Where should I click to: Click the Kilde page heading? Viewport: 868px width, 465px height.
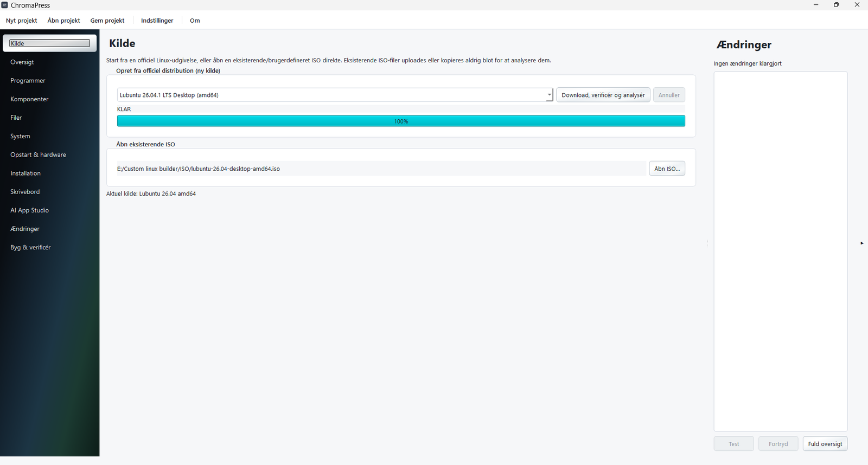[x=122, y=43]
